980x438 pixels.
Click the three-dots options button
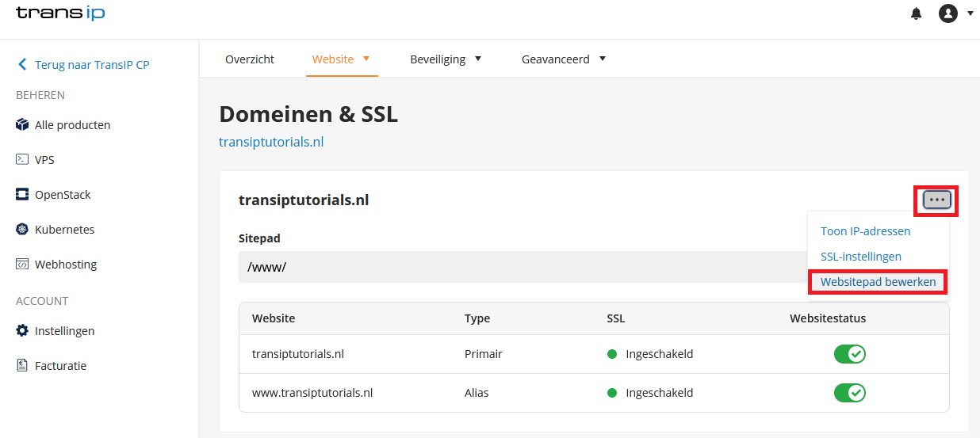pos(937,200)
